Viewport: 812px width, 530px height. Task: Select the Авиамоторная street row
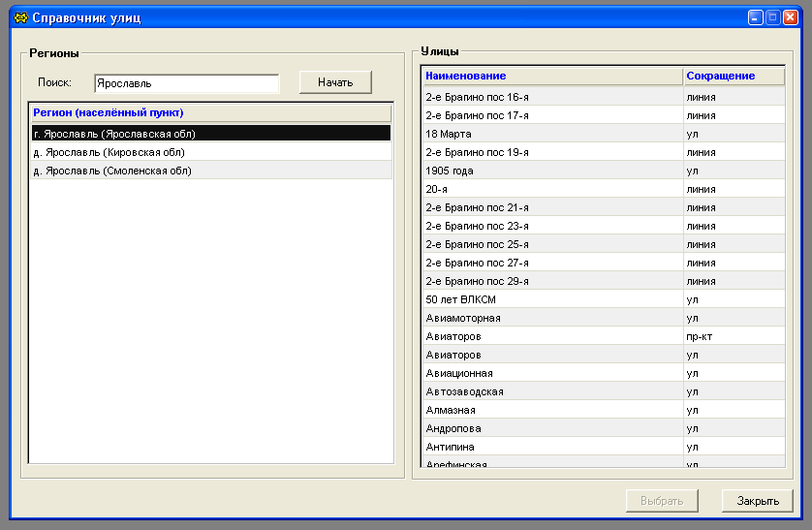[552, 318]
